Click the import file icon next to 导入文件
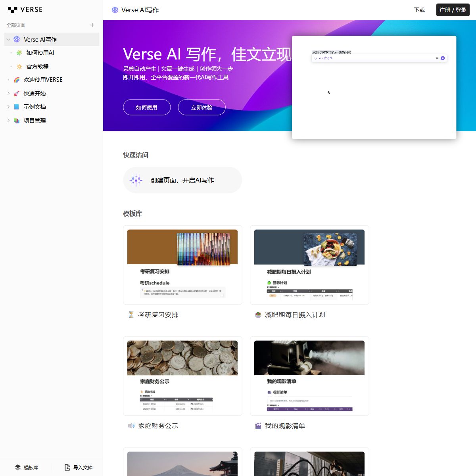 click(x=67, y=467)
